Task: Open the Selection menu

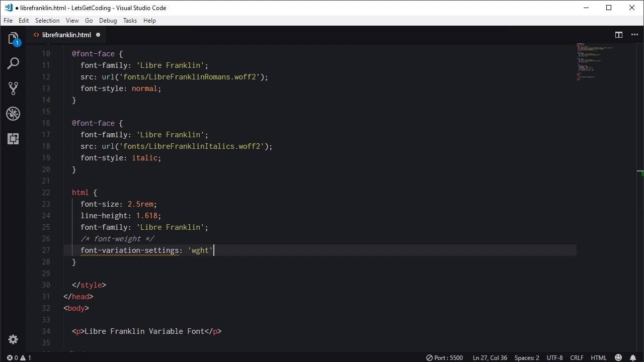Action: 47,21
